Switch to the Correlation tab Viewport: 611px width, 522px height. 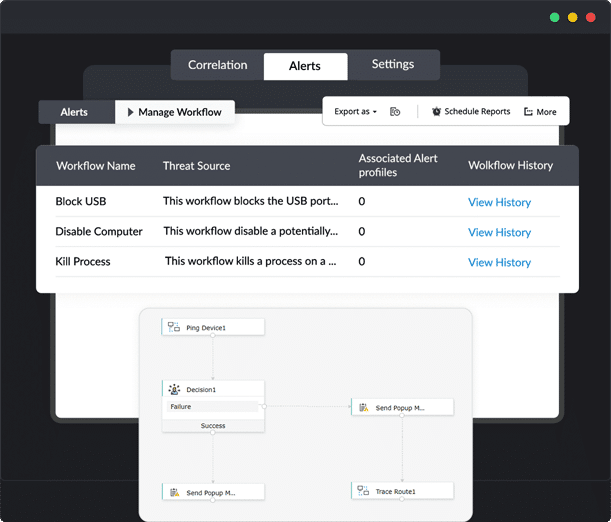pyautogui.click(x=217, y=65)
